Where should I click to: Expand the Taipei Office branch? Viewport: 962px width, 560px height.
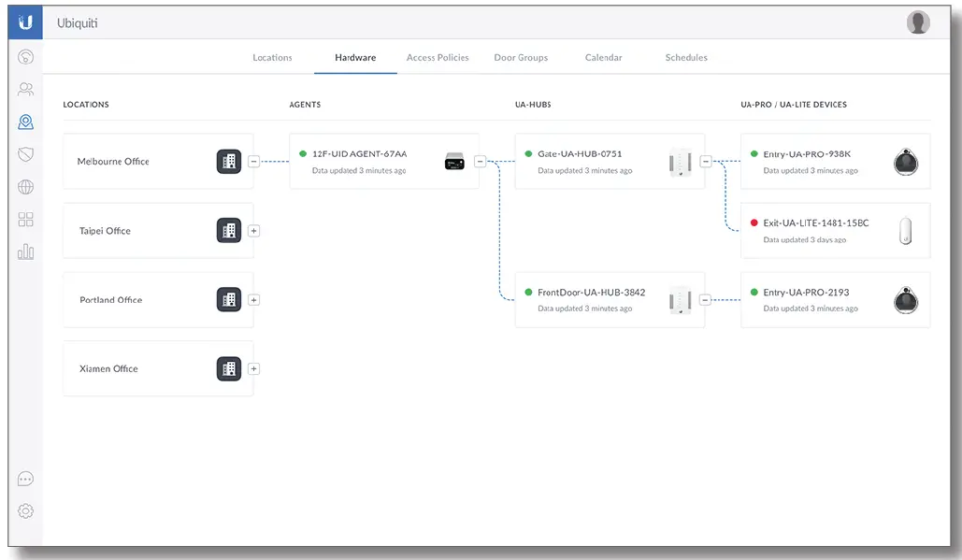pyautogui.click(x=254, y=231)
